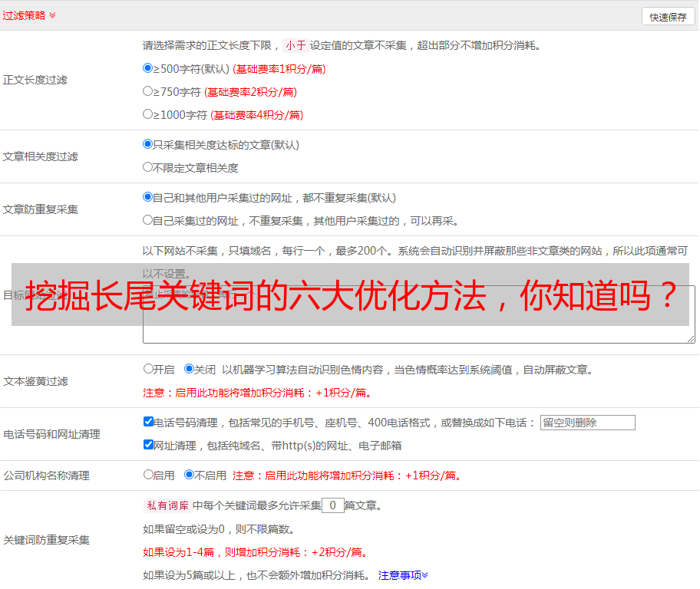Choose 只采集相关度达标的文章 option

pyautogui.click(x=148, y=144)
